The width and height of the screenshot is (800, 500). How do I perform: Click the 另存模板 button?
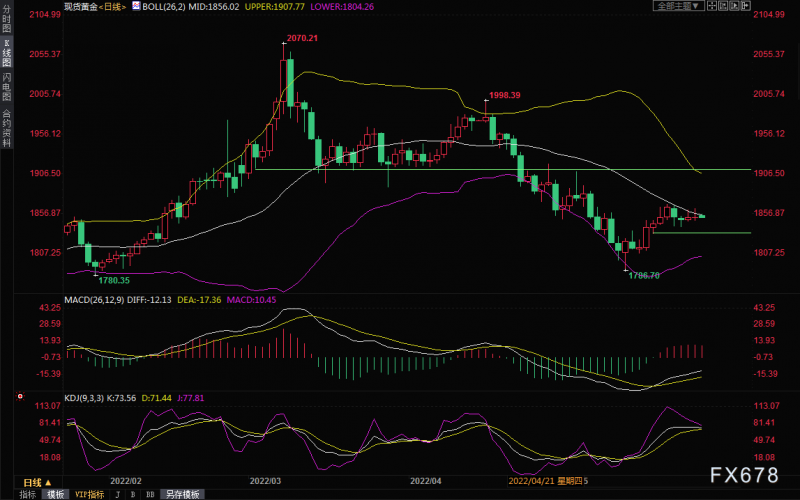183,494
